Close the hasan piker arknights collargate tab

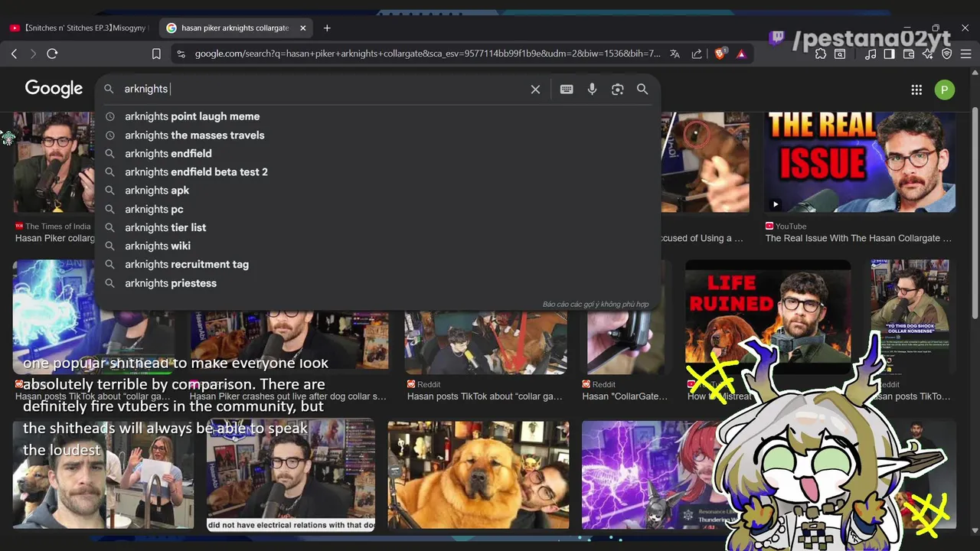(302, 28)
